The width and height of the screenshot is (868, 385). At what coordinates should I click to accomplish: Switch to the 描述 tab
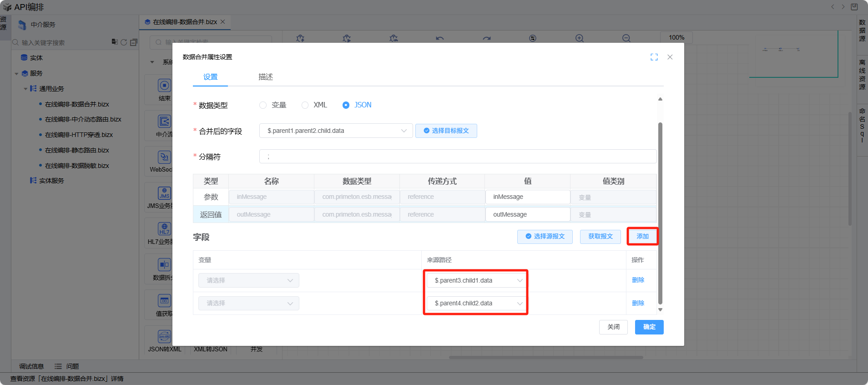click(x=266, y=77)
